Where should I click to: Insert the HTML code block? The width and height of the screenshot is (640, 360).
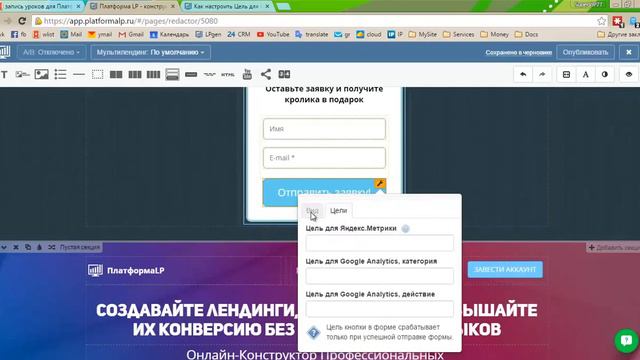point(228,75)
